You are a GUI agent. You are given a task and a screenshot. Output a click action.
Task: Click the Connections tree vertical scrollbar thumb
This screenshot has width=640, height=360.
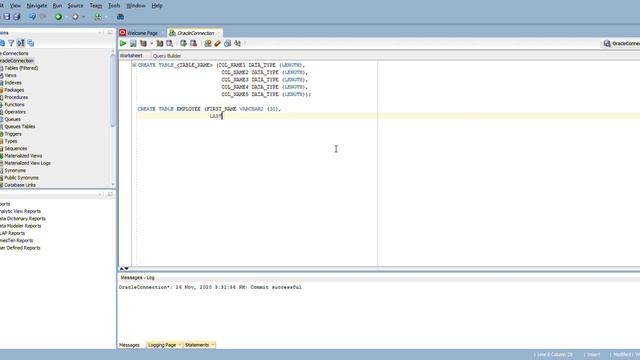click(x=113, y=90)
